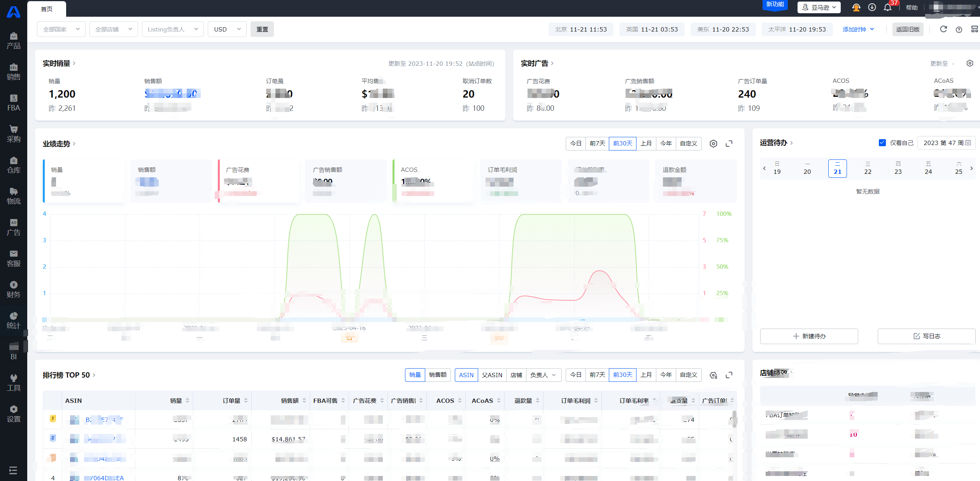
Task: Switch ranking to 销售额 mode
Action: coord(438,375)
